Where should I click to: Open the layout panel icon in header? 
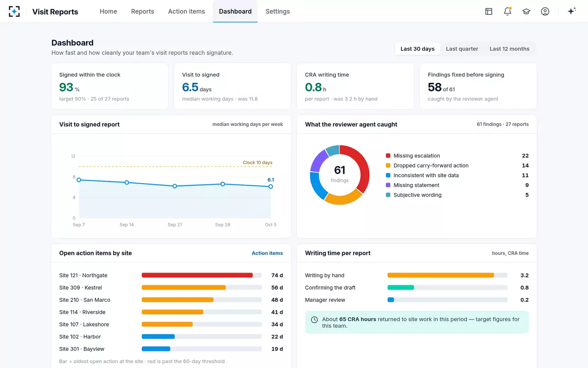click(489, 11)
